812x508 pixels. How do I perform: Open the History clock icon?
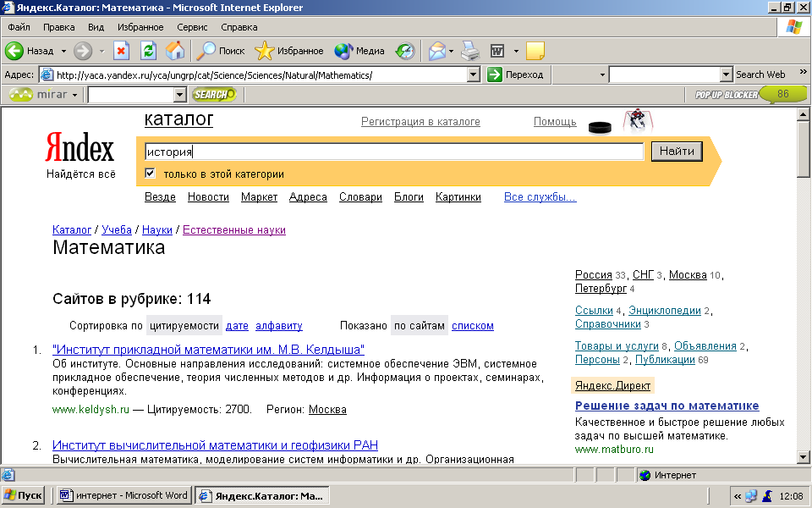pos(405,51)
